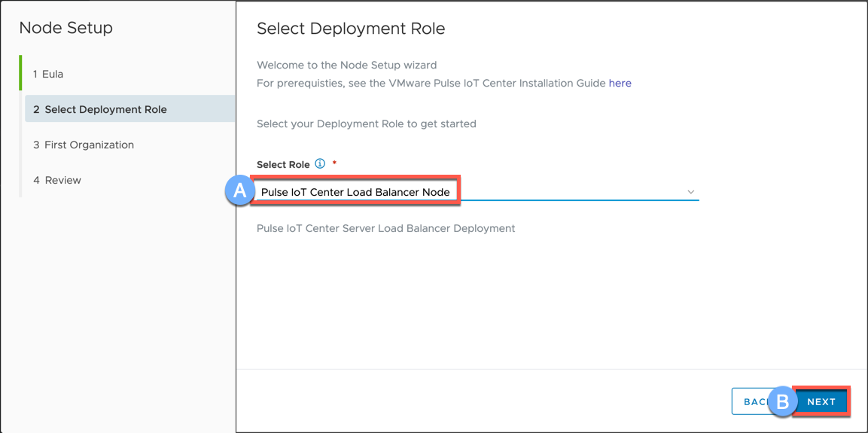Open step 3 First Organization

pos(84,145)
